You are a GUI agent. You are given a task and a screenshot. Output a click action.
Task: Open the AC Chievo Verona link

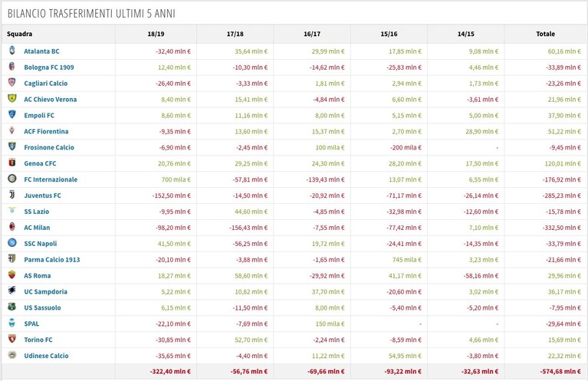click(x=51, y=100)
